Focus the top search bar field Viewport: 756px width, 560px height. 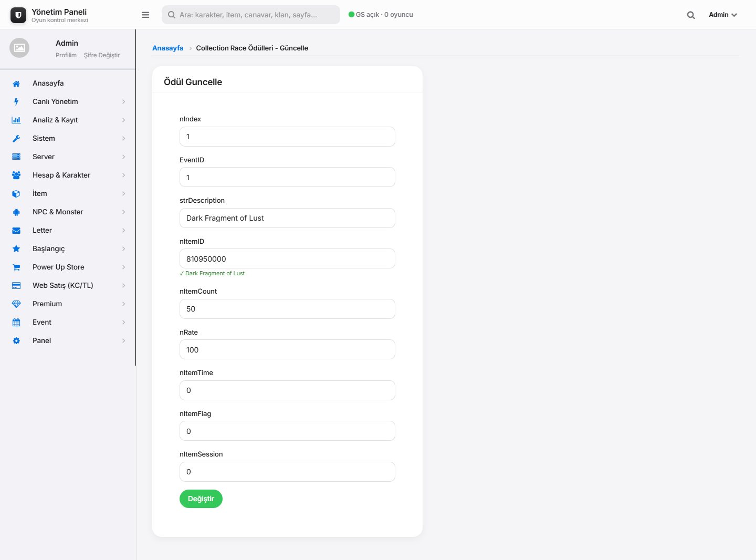coord(251,15)
